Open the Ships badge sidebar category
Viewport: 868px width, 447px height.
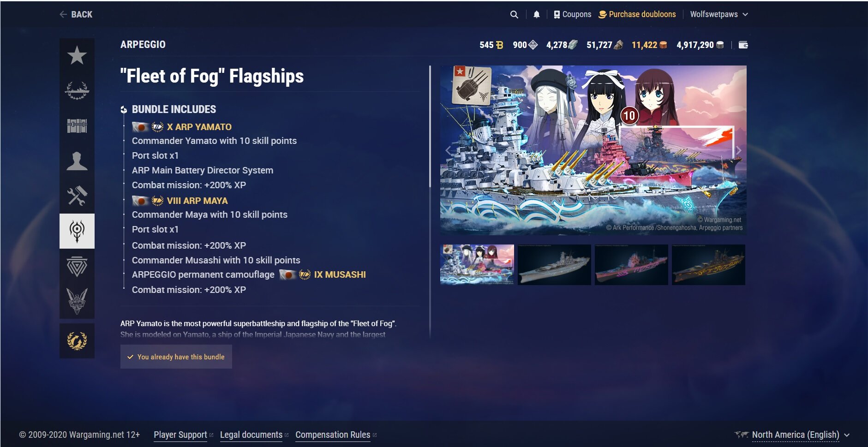(77, 301)
